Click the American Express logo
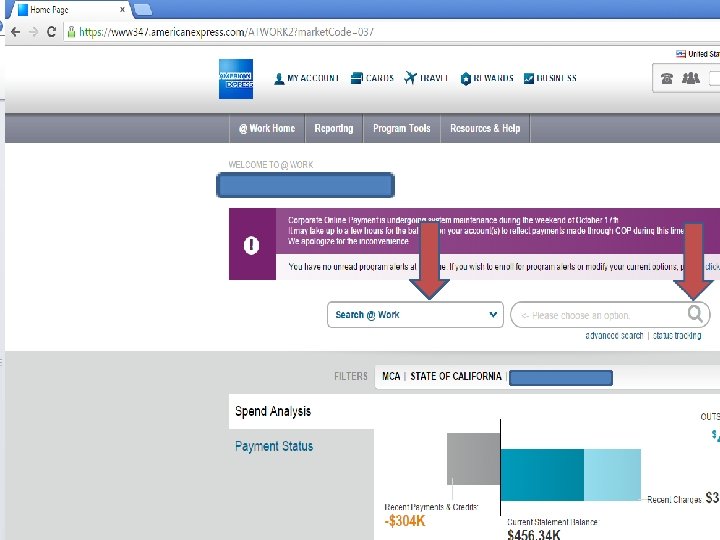Viewport: 720px width, 540px height. tap(236, 79)
